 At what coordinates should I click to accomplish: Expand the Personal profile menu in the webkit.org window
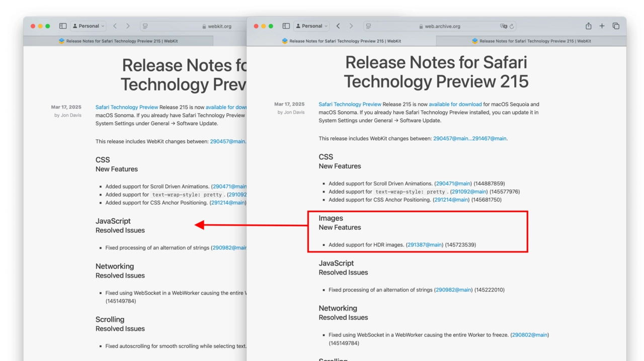click(88, 26)
